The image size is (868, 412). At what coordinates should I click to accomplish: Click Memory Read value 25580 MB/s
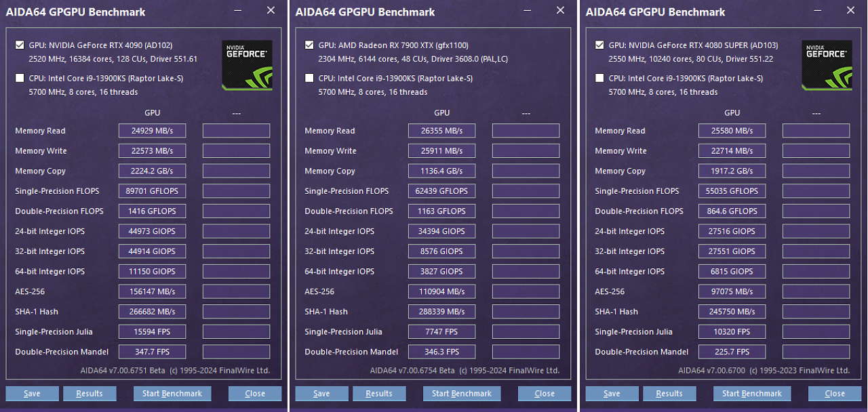(x=732, y=131)
